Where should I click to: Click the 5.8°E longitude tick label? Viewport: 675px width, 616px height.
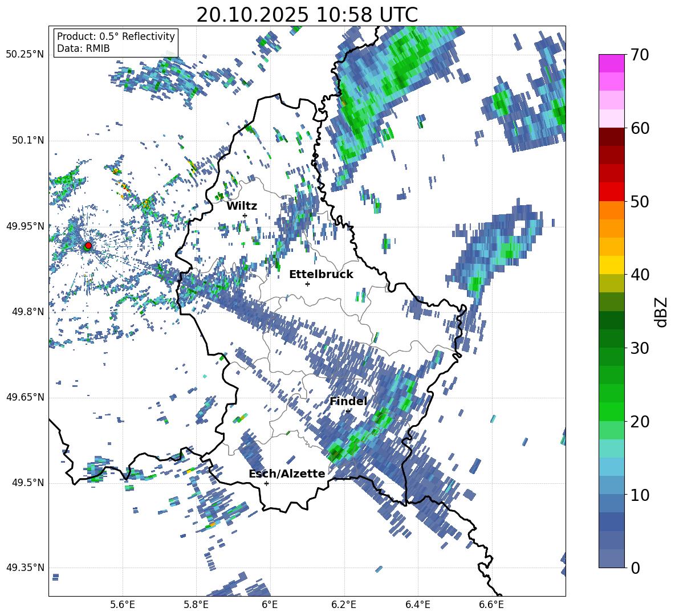(x=196, y=605)
